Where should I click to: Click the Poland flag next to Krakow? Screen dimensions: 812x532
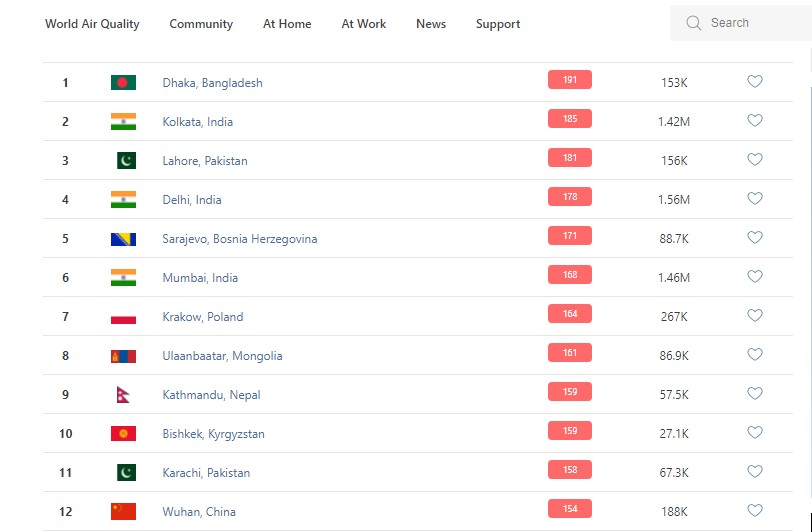click(123, 317)
